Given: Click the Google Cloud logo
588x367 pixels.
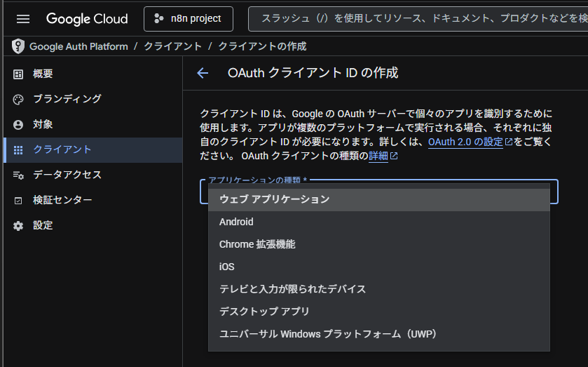Looking at the screenshot, I should [x=87, y=19].
